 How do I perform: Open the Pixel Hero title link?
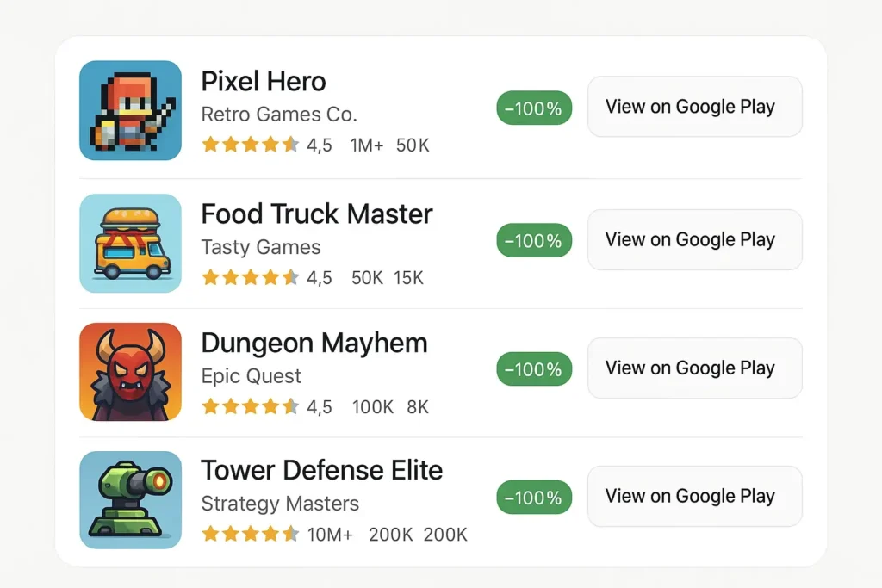point(264,82)
